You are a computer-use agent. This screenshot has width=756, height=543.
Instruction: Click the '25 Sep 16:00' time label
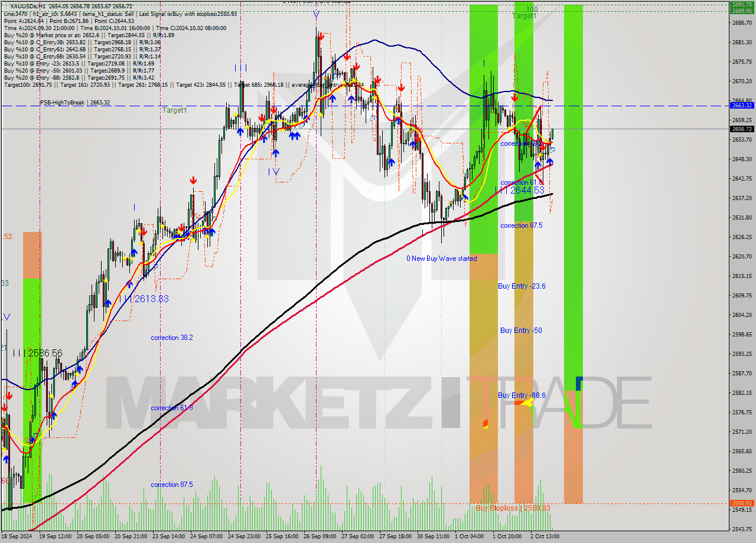click(283, 537)
